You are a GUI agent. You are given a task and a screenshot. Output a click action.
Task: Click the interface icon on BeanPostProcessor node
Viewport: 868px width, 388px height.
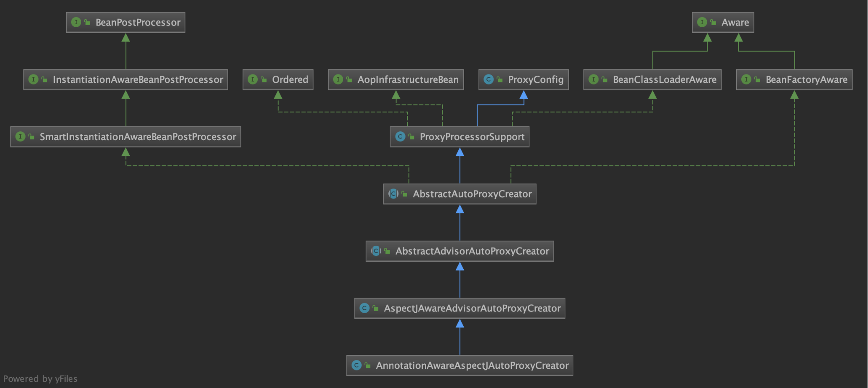pyautogui.click(x=76, y=22)
